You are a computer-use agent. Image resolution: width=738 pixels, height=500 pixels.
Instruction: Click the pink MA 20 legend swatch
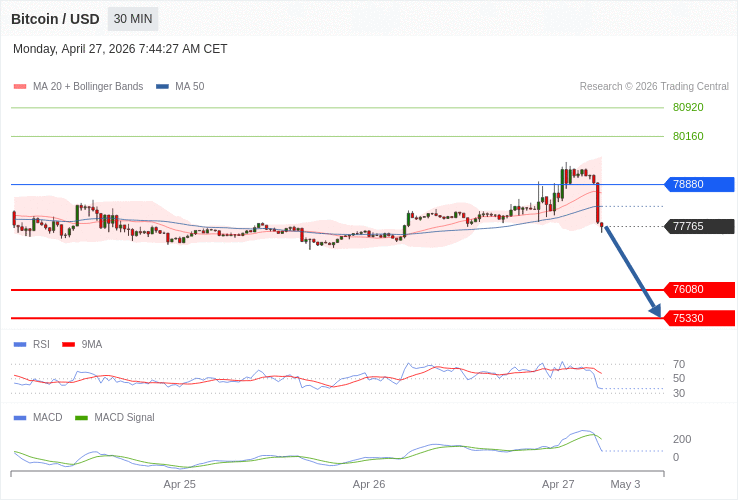click(x=20, y=87)
